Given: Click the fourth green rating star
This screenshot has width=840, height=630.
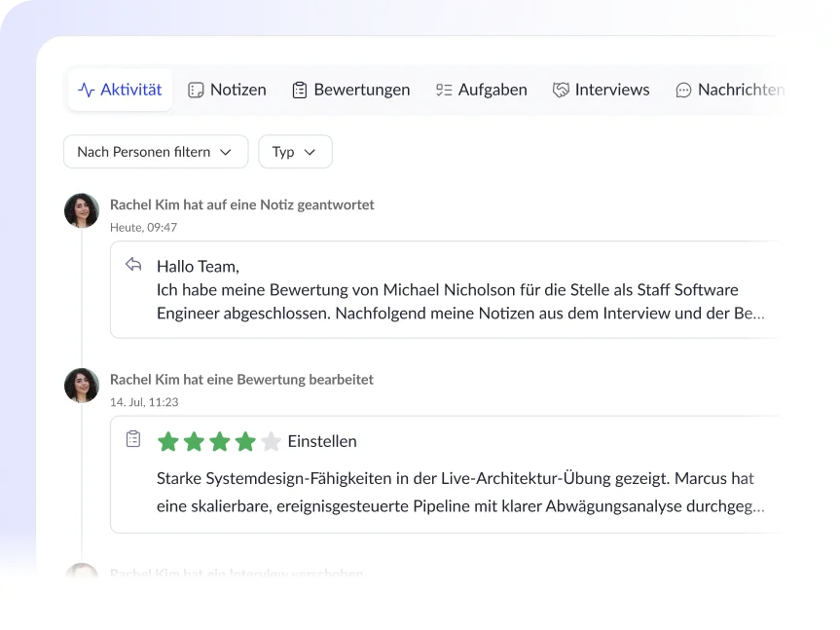Looking at the screenshot, I should pyautogui.click(x=245, y=442).
